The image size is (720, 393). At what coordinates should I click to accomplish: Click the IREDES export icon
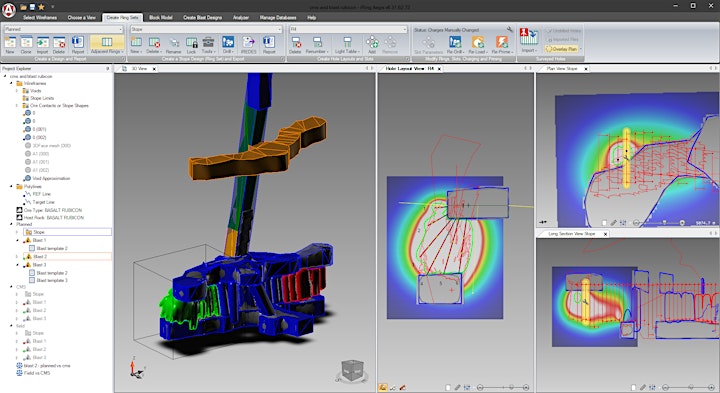248,45
